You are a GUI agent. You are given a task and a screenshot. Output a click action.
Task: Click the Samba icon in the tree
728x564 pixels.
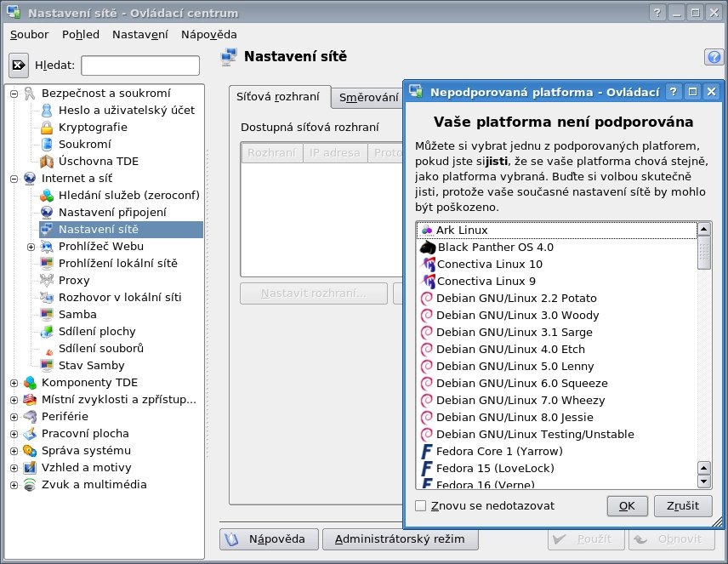click(x=47, y=315)
